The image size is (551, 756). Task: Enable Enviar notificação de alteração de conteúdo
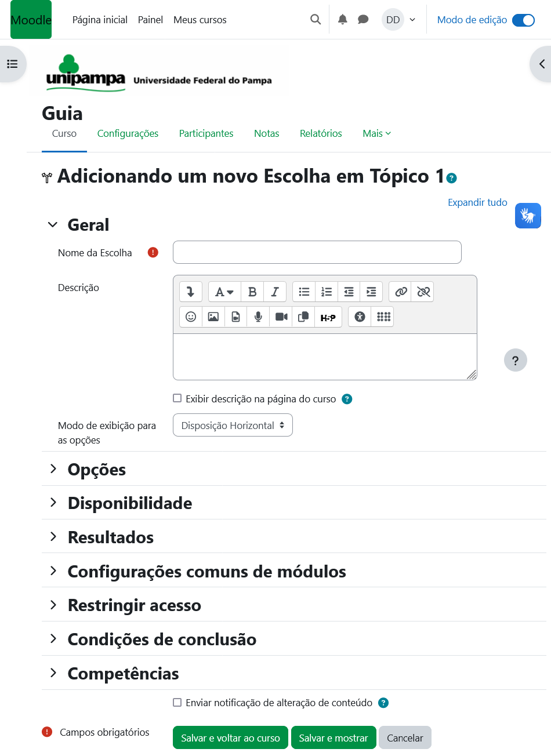coord(177,703)
